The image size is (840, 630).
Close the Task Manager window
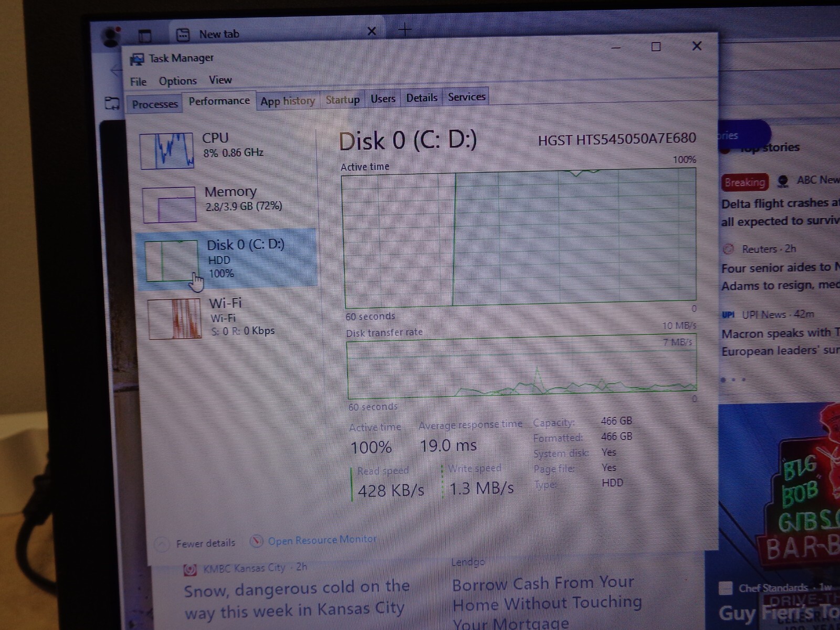point(697,46)
